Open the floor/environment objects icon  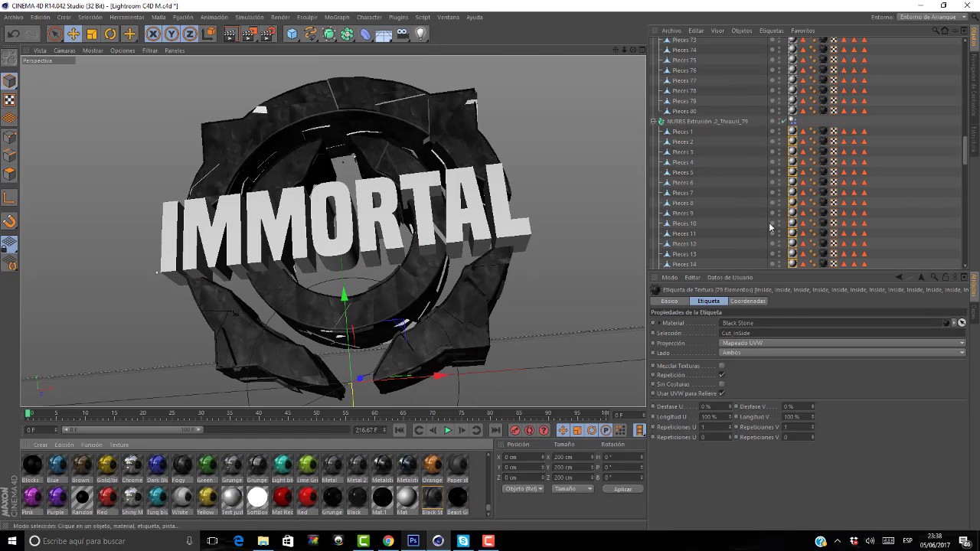tap(384, 34)
